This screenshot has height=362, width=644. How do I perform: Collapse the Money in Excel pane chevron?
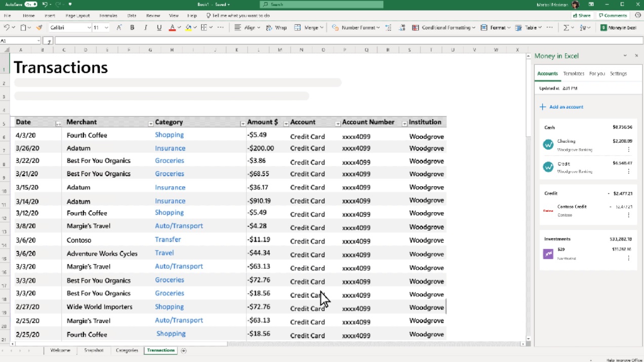[x=625, y=56]
